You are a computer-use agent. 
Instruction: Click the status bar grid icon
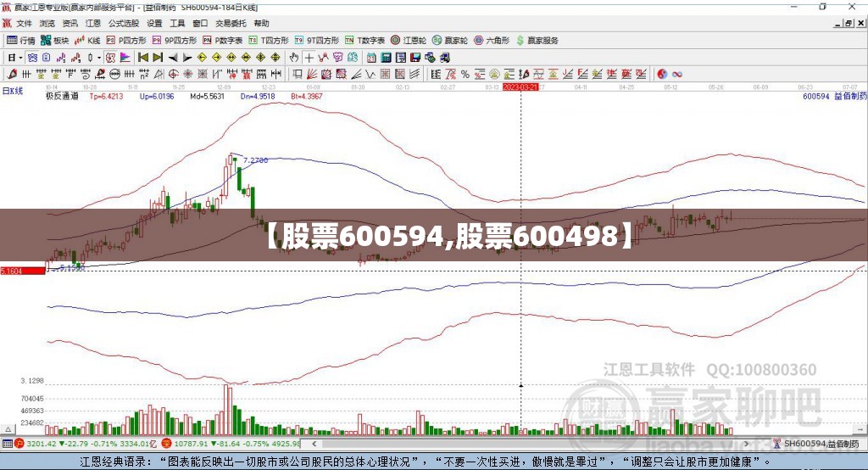coord(7,444)
